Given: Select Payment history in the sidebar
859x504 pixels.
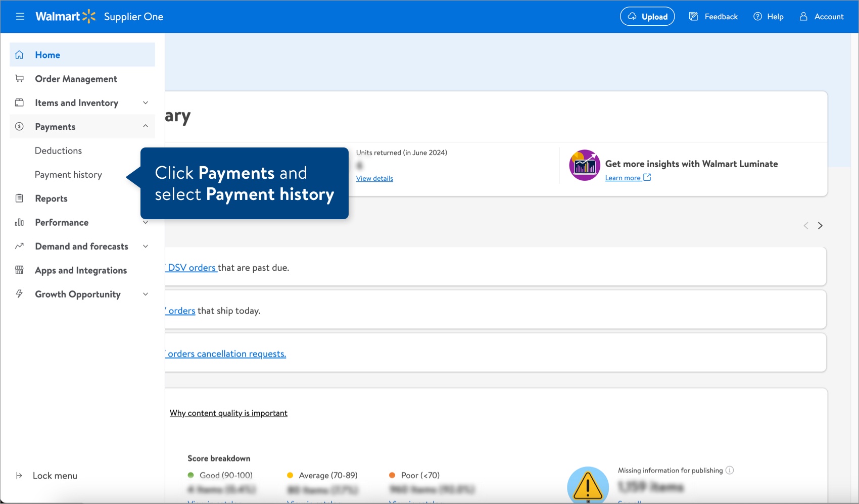Looking at the screenshot, I should (68, 174).
